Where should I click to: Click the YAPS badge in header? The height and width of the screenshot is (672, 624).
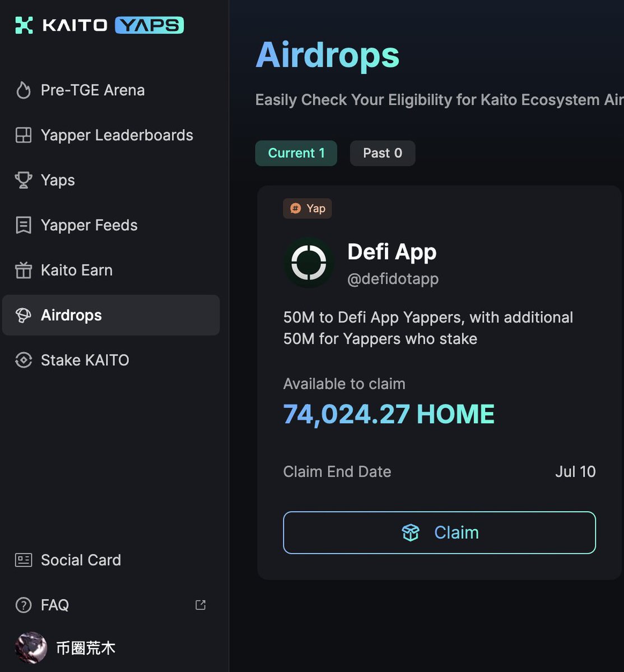coord(149,25)
